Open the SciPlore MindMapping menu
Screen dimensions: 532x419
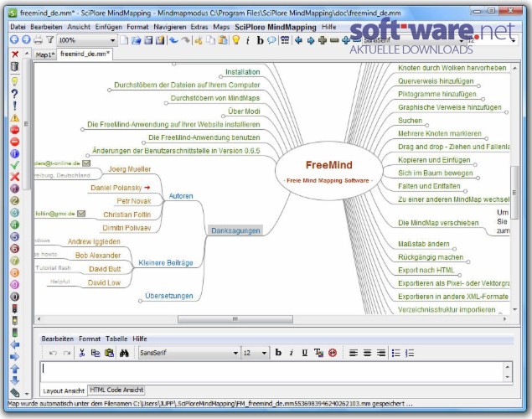click(x=276, y=27)
